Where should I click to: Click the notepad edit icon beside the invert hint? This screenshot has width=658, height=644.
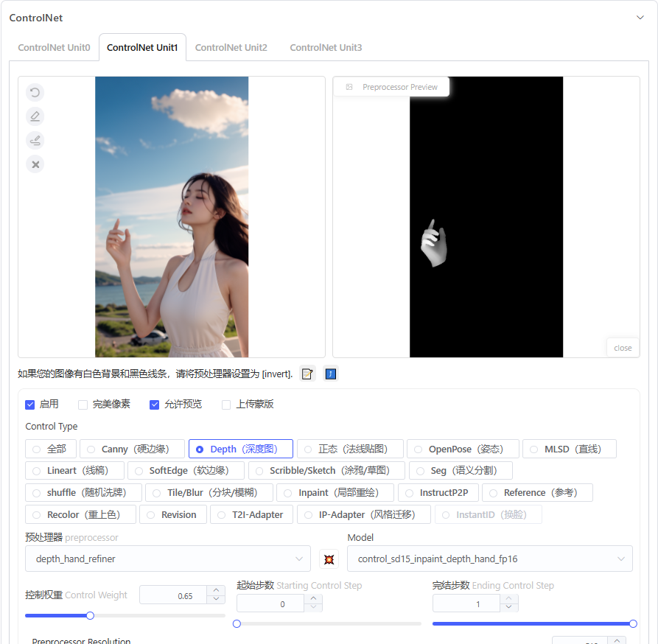coord(307,374)
